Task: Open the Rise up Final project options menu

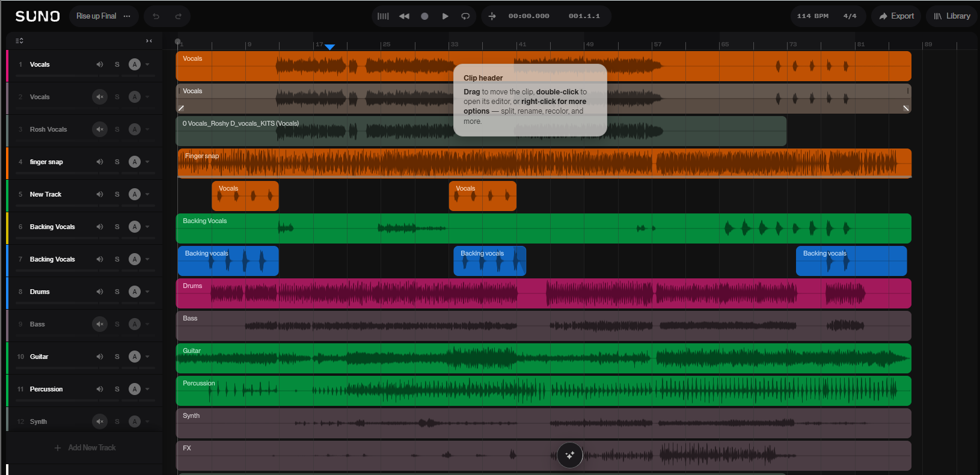Action: click(127, 16)
